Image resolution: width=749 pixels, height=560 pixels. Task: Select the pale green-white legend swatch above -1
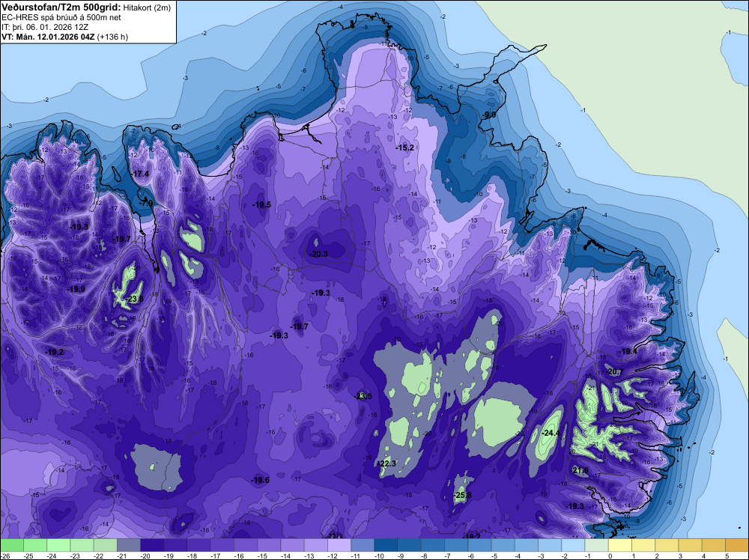597,545
